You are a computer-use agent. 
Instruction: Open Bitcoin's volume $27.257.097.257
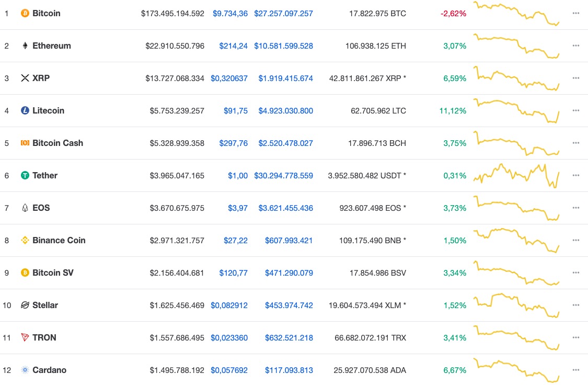tap(283, 14)
